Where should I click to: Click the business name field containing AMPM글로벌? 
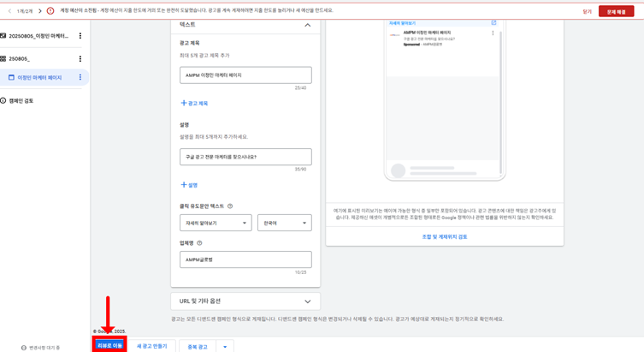click(245, 260)
